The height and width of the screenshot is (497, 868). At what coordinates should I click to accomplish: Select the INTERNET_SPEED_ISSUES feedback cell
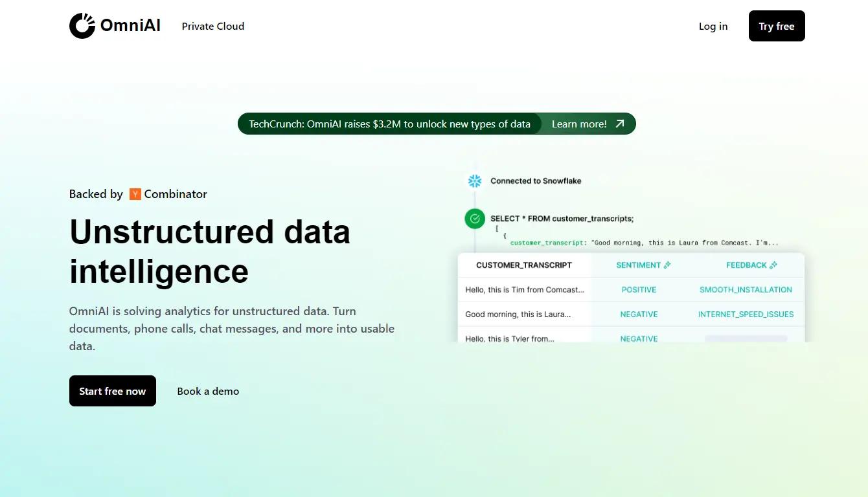746,315
